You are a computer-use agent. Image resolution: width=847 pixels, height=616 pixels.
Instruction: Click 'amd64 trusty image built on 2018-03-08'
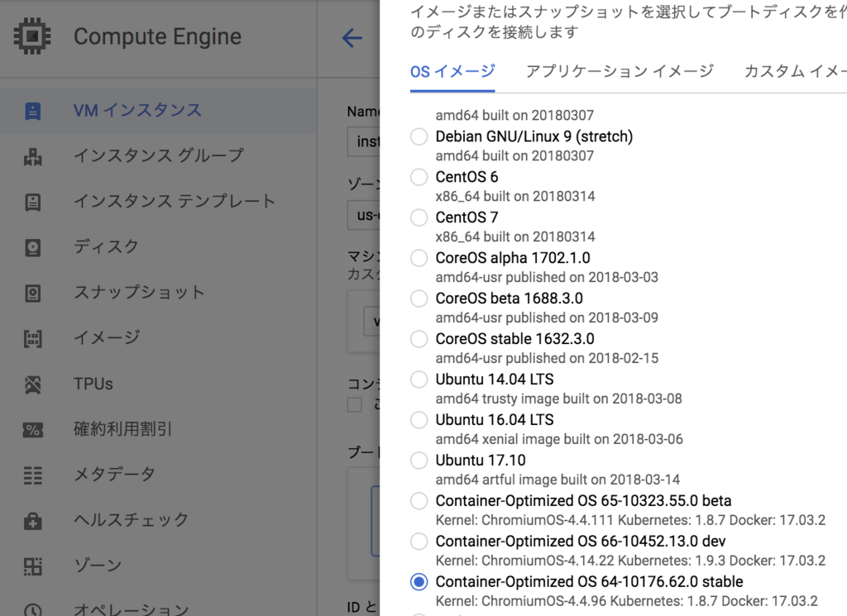click(558, 399)
